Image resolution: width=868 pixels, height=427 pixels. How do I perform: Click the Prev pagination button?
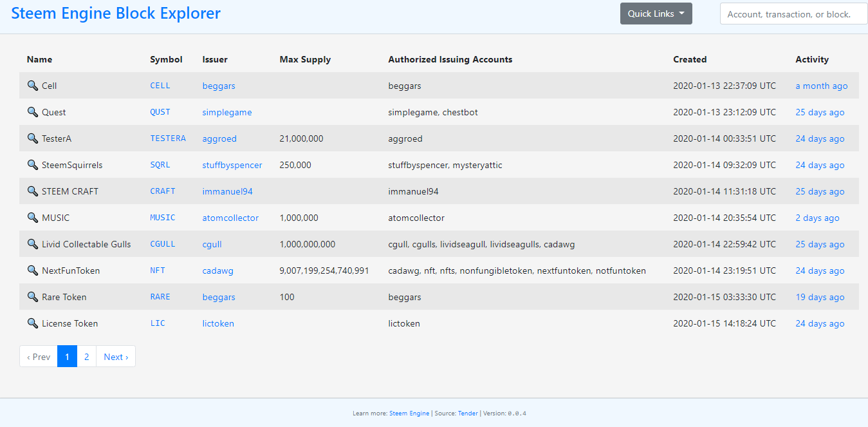(x=39, y=357)
